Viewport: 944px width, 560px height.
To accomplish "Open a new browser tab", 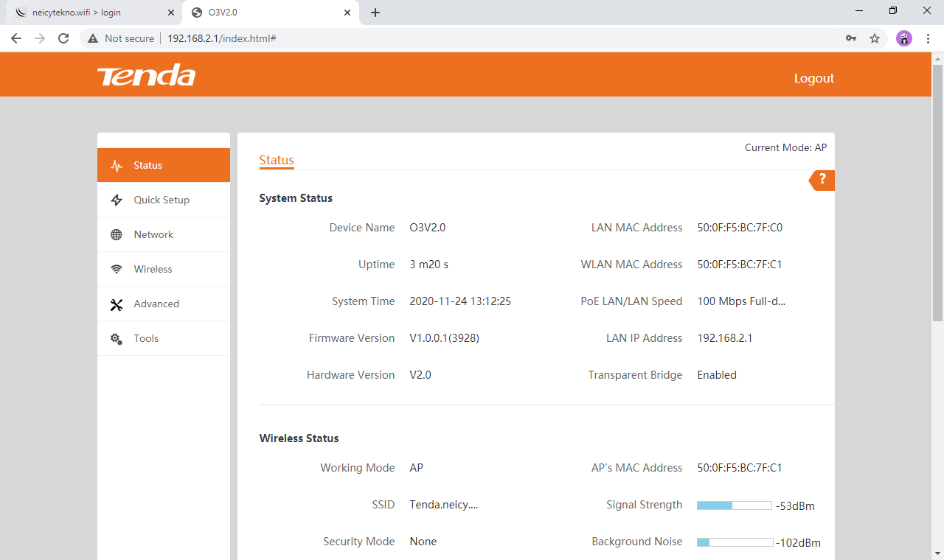I will [375, 13].
